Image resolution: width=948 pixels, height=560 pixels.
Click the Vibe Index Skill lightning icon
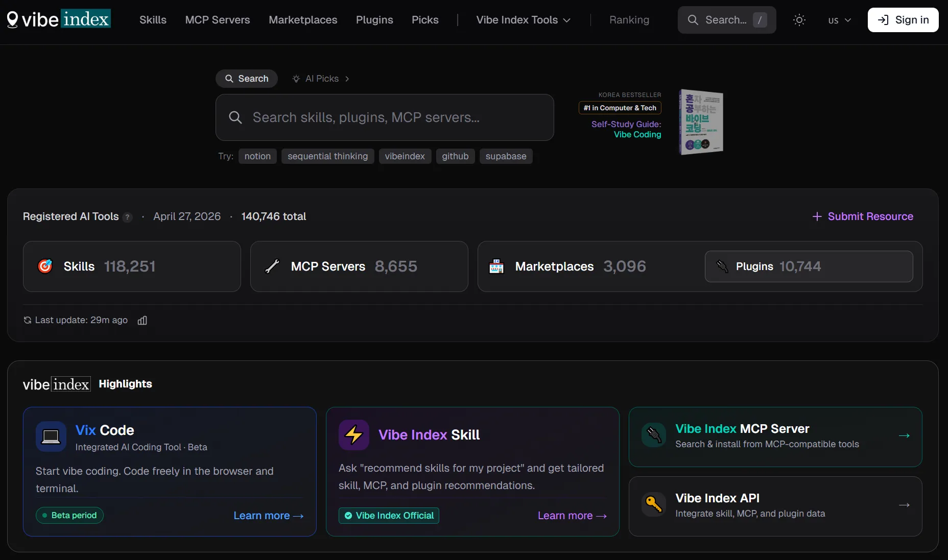pyautogui.click(x=354, y=435)
